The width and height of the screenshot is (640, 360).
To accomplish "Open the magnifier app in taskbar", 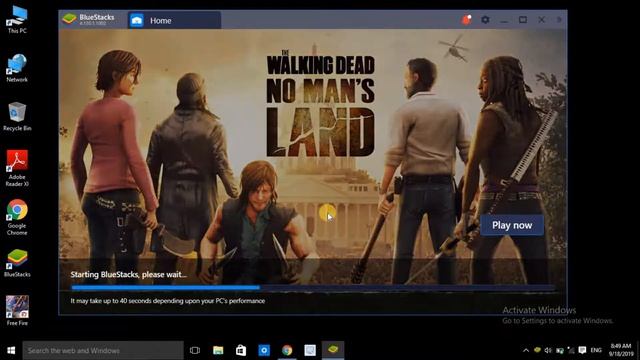I will (x=310, y=350).
